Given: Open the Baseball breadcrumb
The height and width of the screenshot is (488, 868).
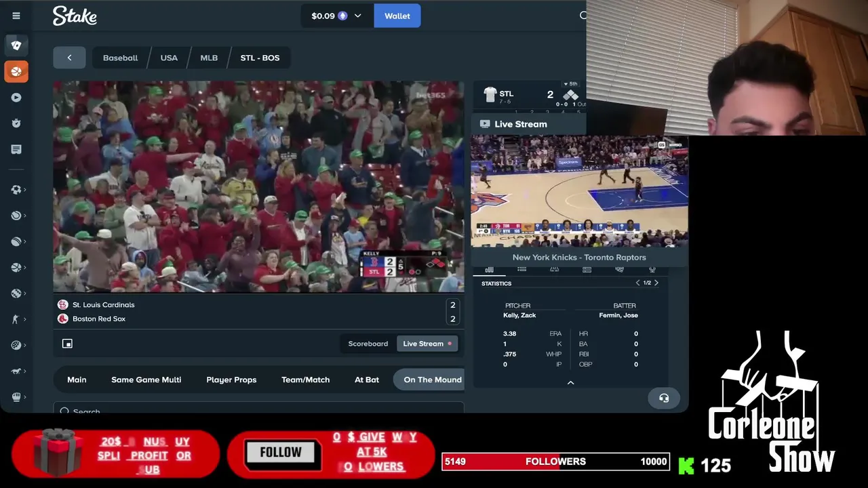Looking at the screenshot, I should 120,58.
